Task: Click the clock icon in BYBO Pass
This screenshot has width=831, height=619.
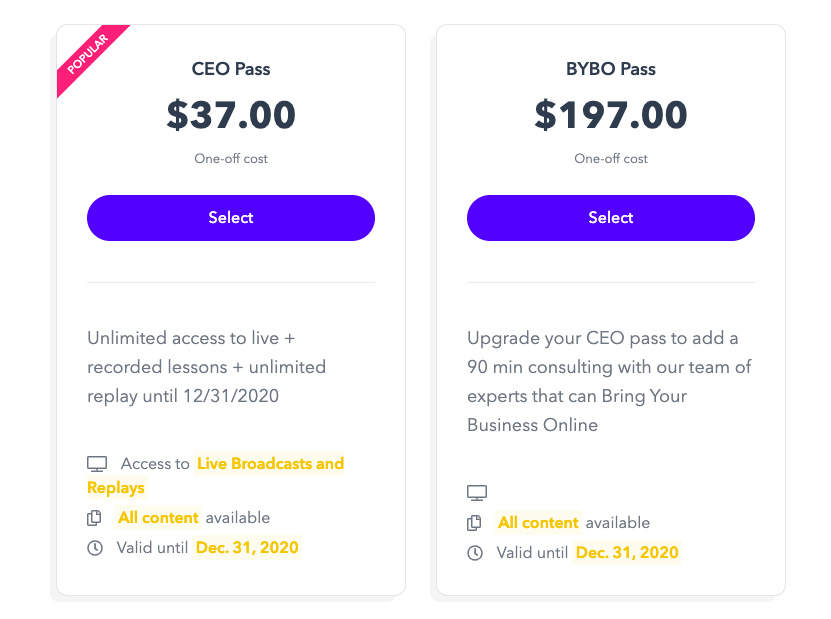Action: [x=475, y=553]
